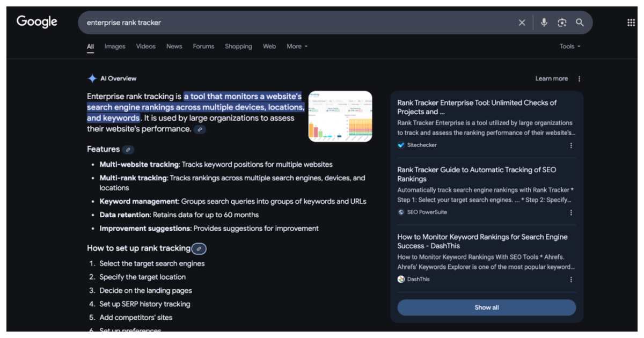Click the DashThis favicon
Viewport: 644px width, 338px height.
coord(401,279)
